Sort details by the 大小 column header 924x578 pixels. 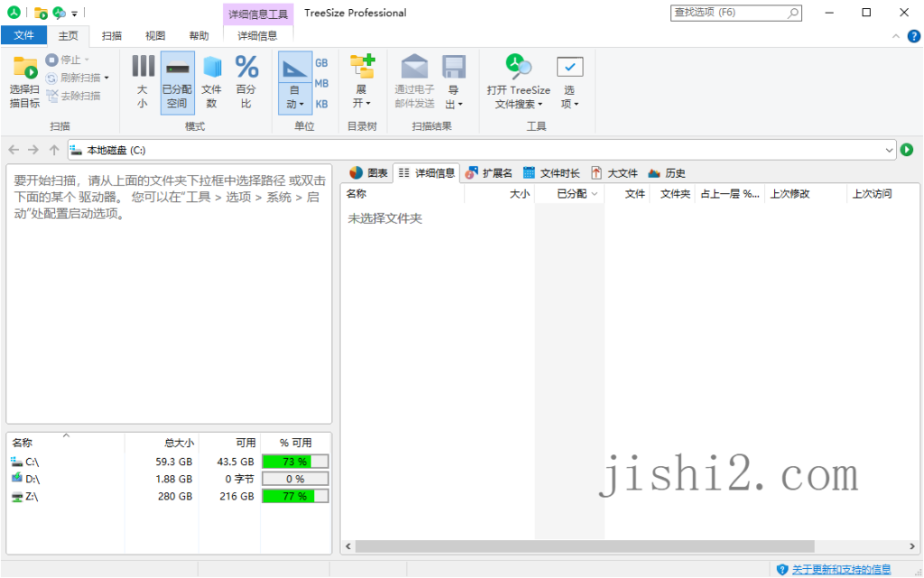pyautogui.click(x=499, y=194)
